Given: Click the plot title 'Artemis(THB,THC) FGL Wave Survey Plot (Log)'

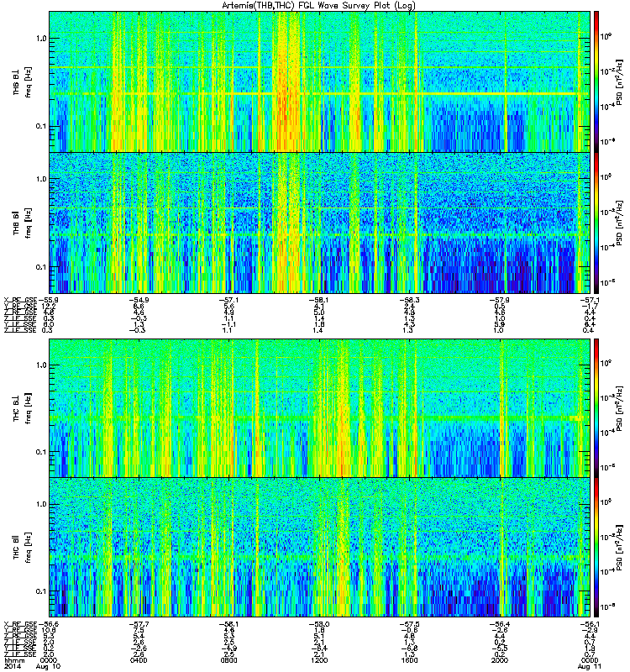Looking at the screenshot, I should 318,6.
